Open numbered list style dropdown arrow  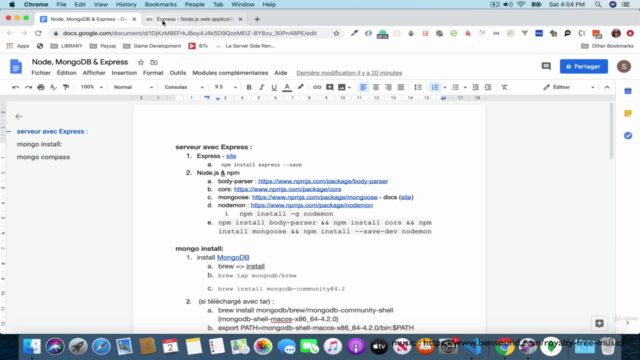click(444, 87)
